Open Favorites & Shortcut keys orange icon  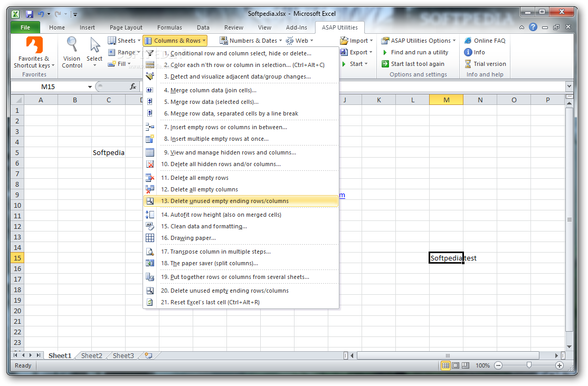tap(34, 45)
